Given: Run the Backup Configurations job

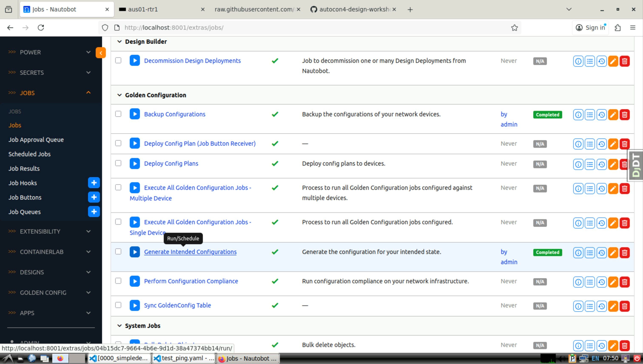Looking at the screenshot, I should pos(135,114).
